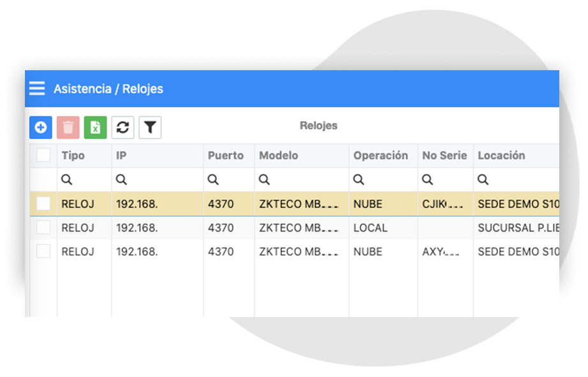
Task: Export table with green Excel icon
Action: (95, 128)
